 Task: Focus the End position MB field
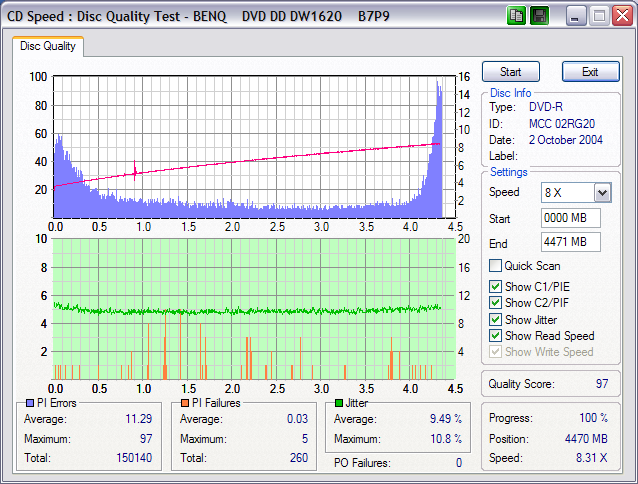569,243
